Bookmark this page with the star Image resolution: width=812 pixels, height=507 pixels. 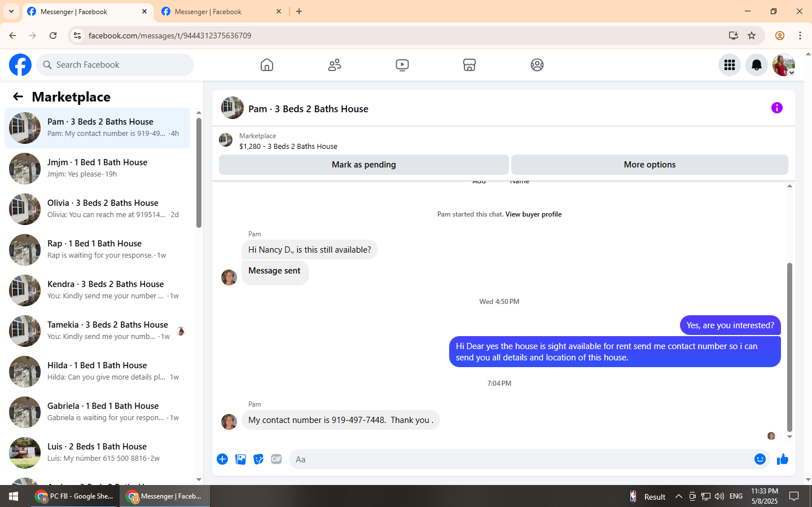point(752,36)
